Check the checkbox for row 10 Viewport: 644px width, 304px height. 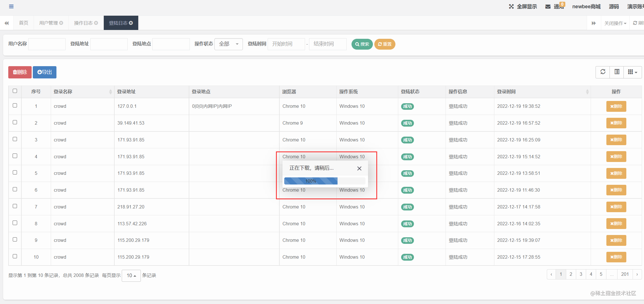[x=15, y=256]
